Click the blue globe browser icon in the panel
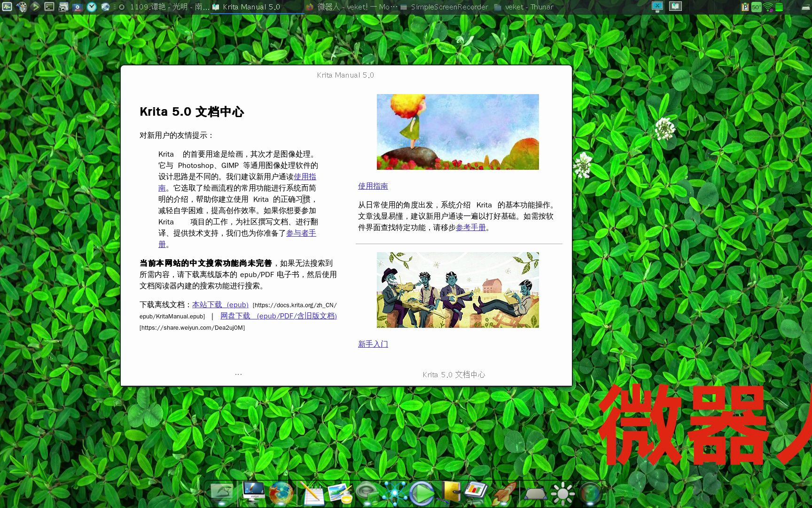Screen dimensions: 812x508 106,7
